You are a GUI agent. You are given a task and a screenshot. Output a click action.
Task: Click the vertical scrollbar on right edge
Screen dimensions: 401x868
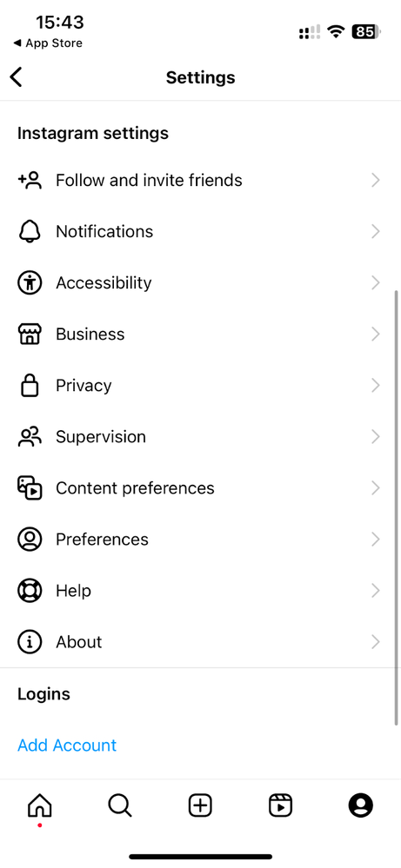397,507
